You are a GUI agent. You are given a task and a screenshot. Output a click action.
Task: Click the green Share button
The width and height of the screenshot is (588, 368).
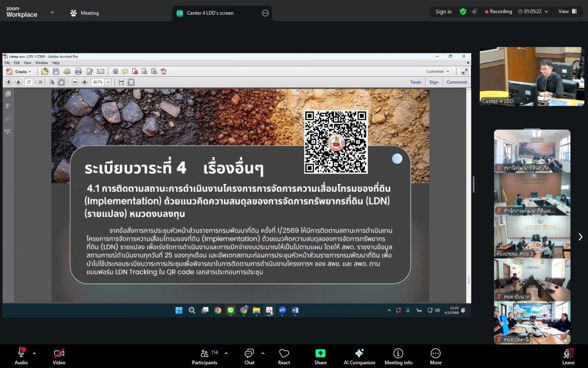[x=320, y=356]
